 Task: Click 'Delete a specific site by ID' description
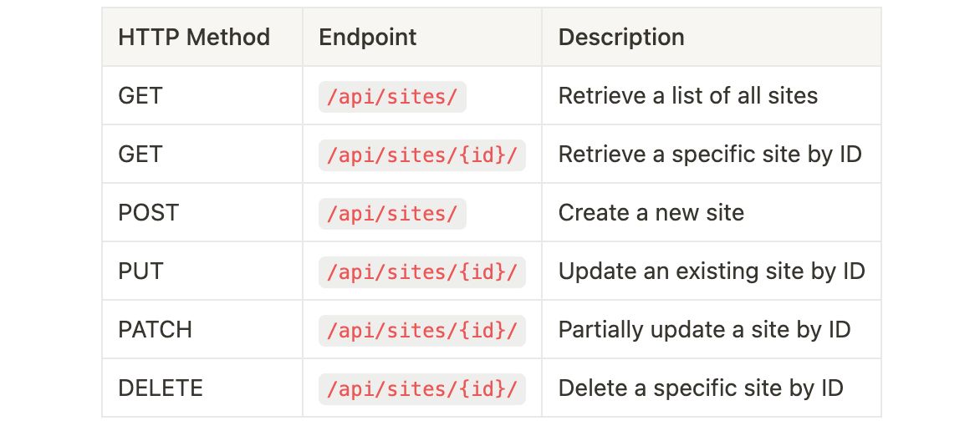(x=701, y=388)
